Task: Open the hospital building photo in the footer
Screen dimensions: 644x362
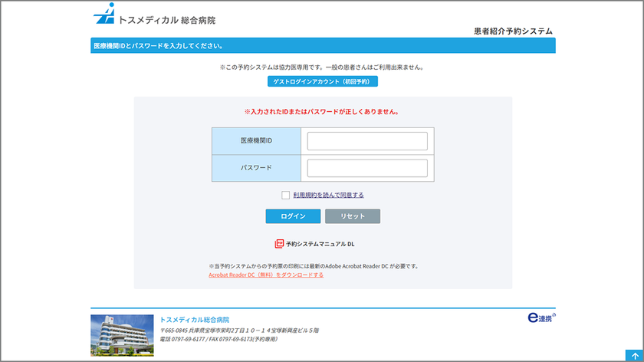Action: [x=121, y=335]
